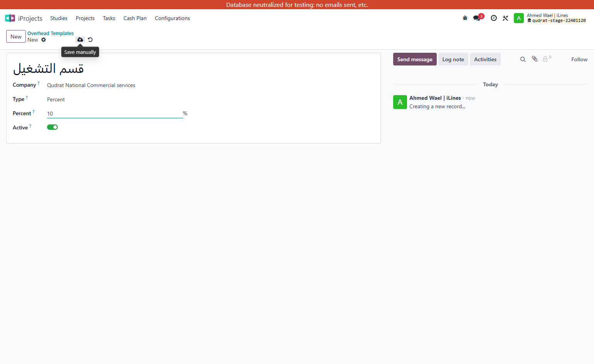Open the actions gear icon
Screen dimensions: 594x364
44,40
